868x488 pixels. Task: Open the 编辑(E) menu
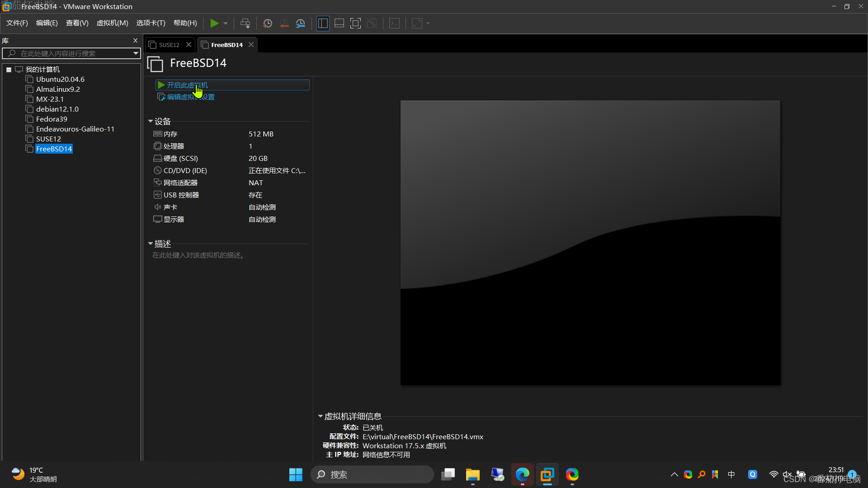click(x=47, y=23)
